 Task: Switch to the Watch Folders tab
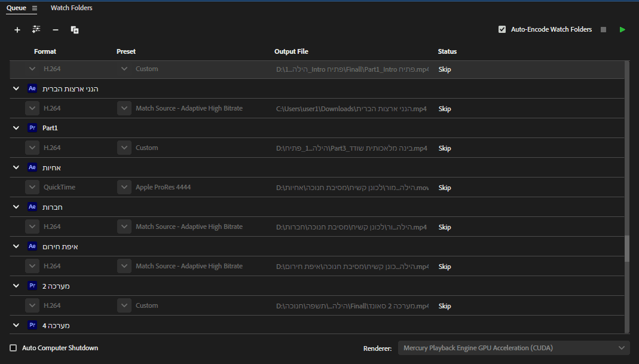[71, 8]
